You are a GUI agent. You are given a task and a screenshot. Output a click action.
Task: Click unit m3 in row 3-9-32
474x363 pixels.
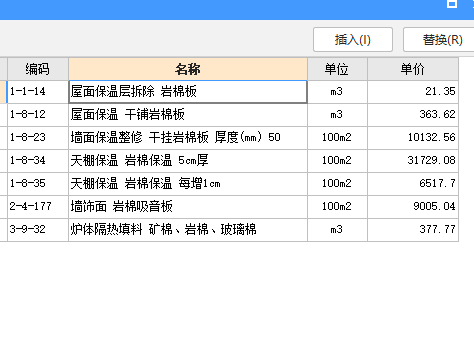tap(337, 230)
